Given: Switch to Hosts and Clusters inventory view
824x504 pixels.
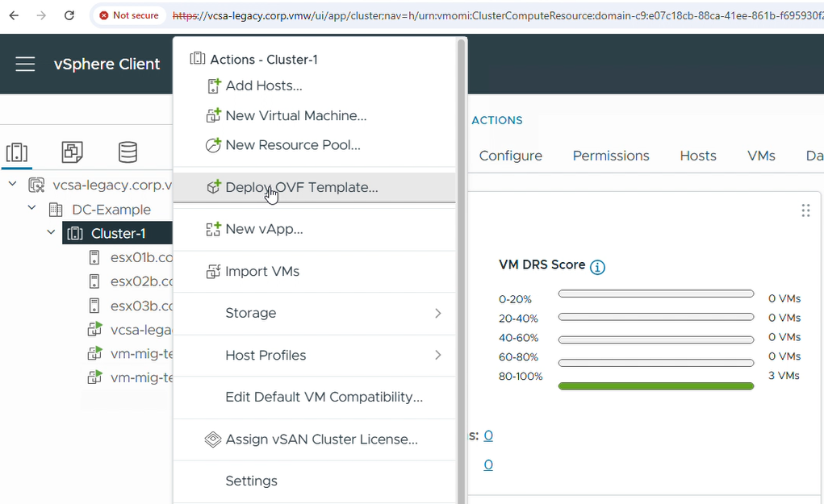Looking at the screenshot, I should click(x=17, y=152).
